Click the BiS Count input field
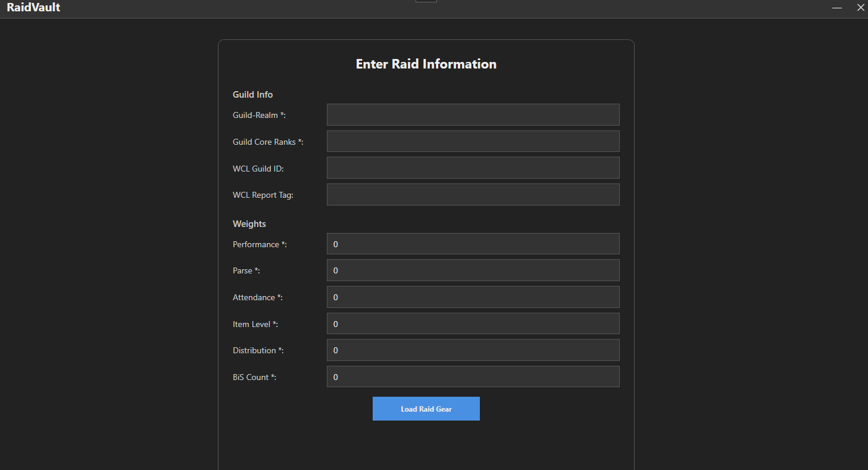The width and height of the screenshot is (868, 470). 473,376
